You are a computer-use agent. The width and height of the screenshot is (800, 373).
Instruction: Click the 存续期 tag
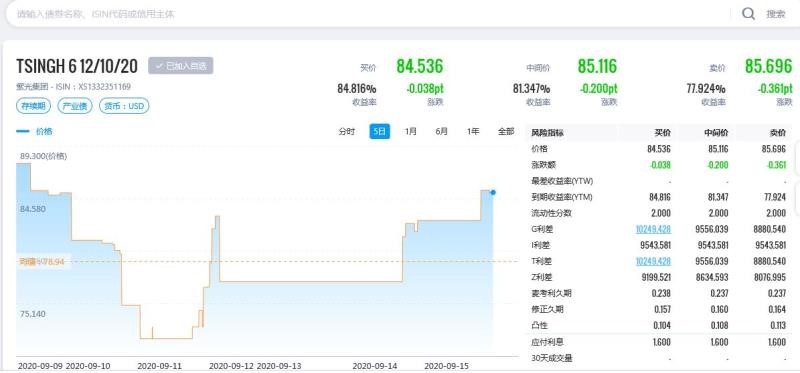click(x=33, y=106)
